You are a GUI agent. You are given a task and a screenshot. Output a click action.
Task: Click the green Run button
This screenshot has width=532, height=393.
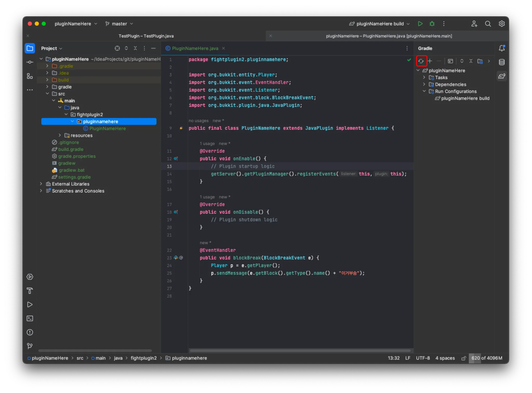click(420, 24)
